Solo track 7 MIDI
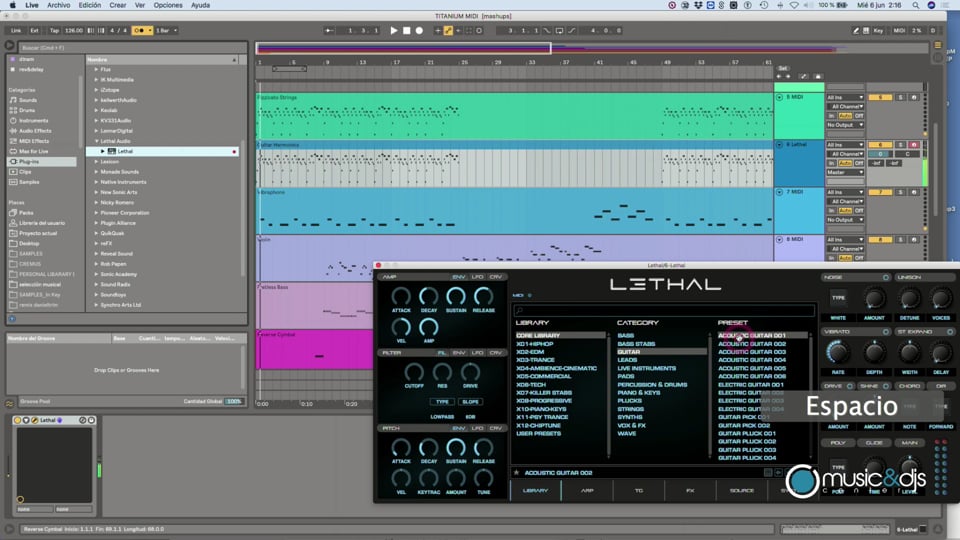This screenshot has height=540, width=960. click(900, 192)
